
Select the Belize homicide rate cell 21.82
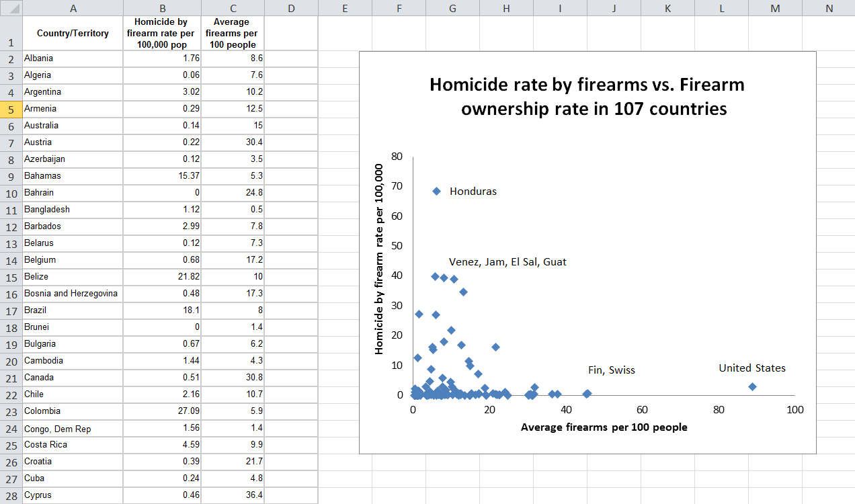[x=162, y=277]
